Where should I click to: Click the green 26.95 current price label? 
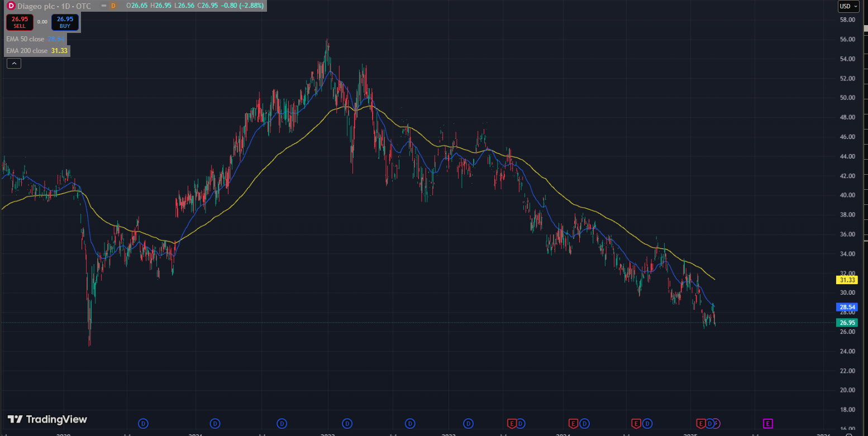click(x=847, y=322)
